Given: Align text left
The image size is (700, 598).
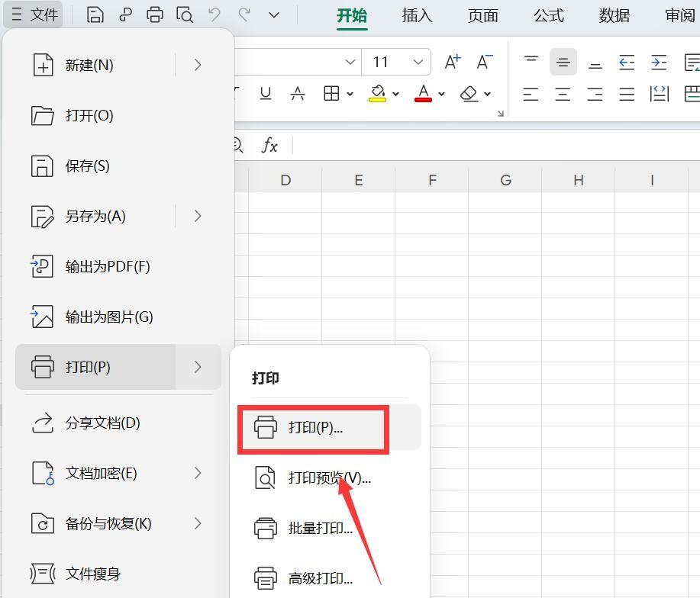Looking at the screenshot, I should [x=531, y=94].
